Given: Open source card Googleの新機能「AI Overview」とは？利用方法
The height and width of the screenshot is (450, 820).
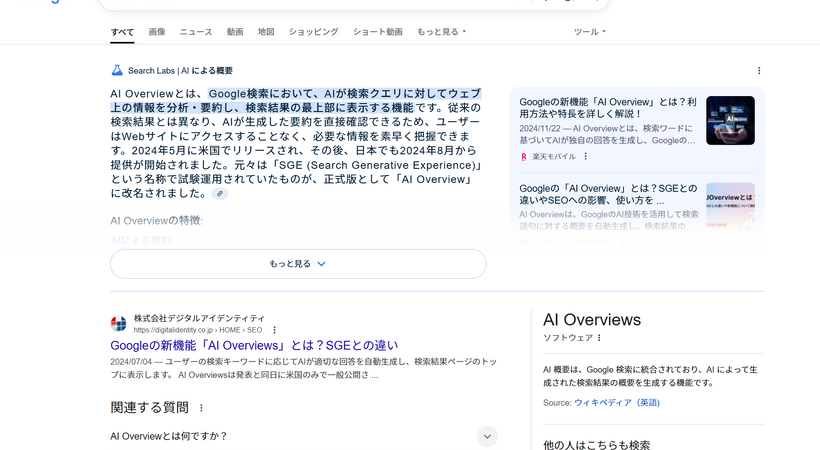Looking at the screenshot, I should [x=608, y=108].
